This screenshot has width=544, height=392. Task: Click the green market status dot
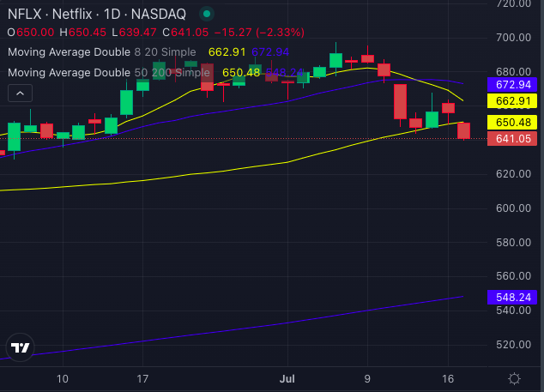[207, 14]
